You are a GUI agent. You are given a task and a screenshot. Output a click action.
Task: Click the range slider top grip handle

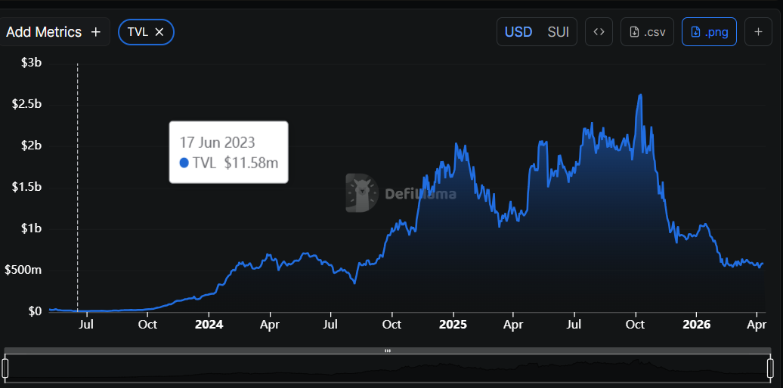388,351
